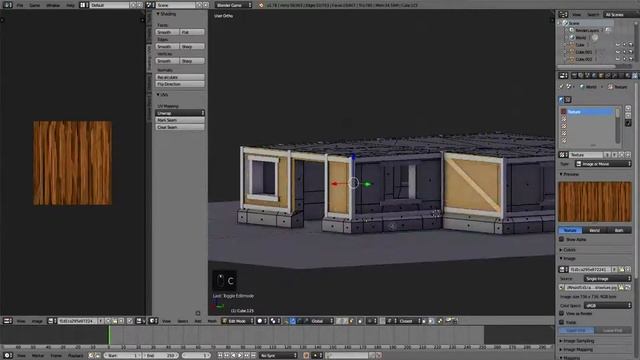
Task: Click the viewport shading mode icon
Action: (261, 321)
